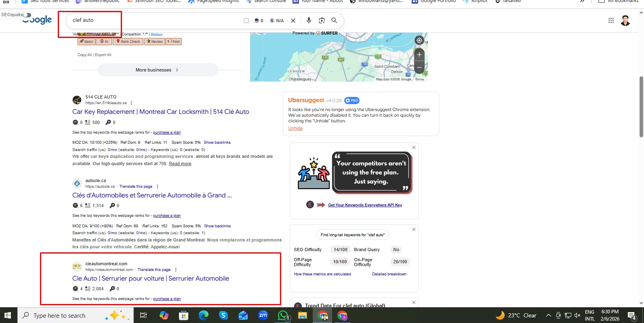Open the Clés d'Automobiles et Serrurerie result
The width and height of the screenshot is (644, 323).
152,195
